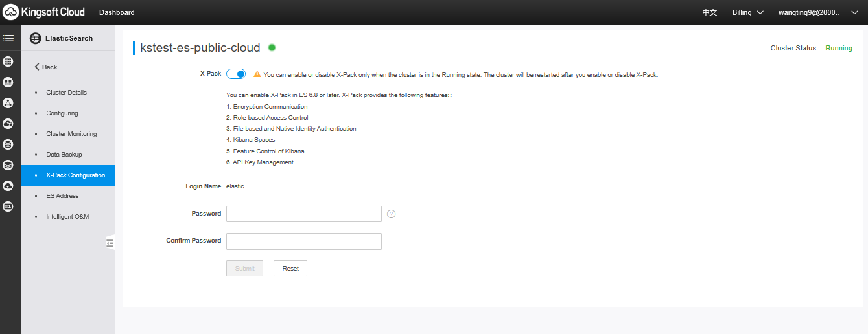868x334 pixels.
Task: Click the 'Cluster Status:' label
Action: pyautogui.click(x=794, y=49)
